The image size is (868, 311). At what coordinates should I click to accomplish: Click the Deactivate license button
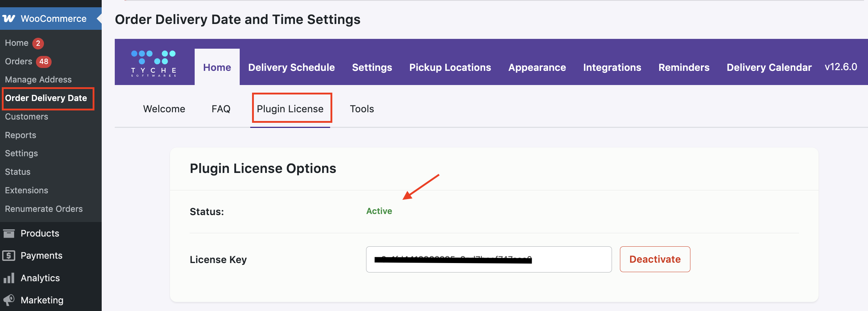pos(655,259)
